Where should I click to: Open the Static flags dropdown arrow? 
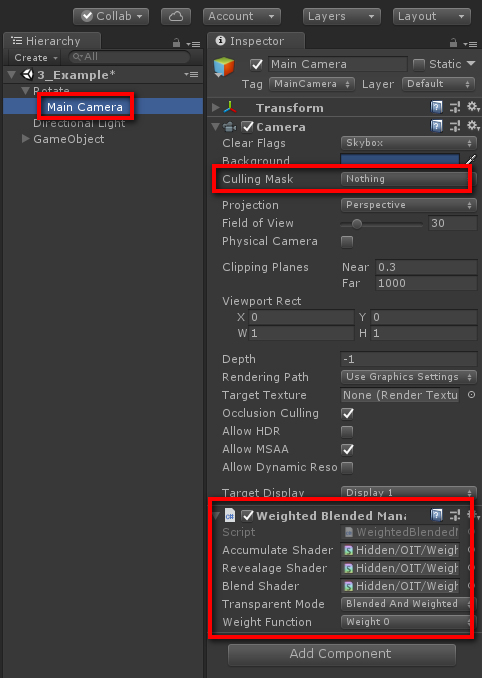point(471,64)
